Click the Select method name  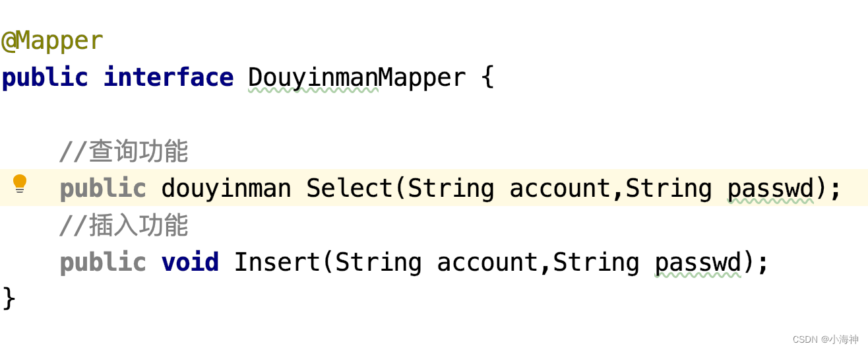[x=350, y=189]
